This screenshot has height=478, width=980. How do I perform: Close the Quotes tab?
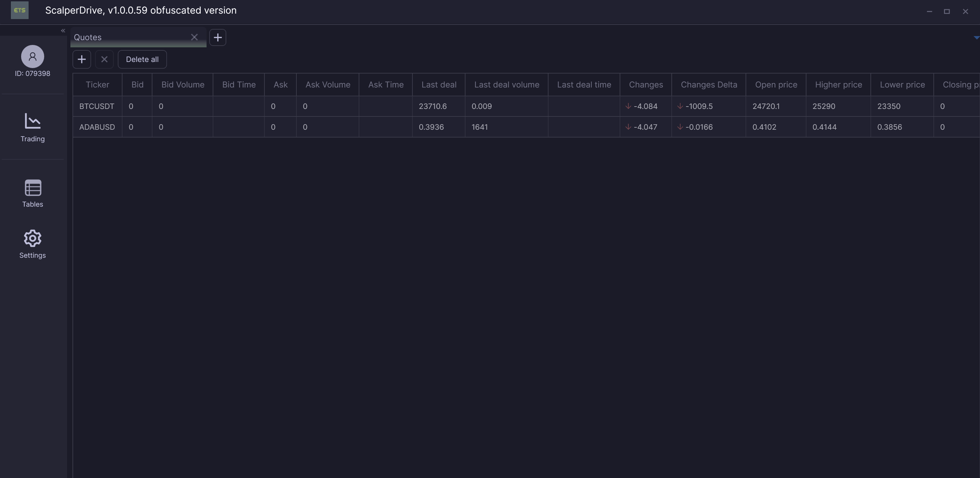(194, 37)
